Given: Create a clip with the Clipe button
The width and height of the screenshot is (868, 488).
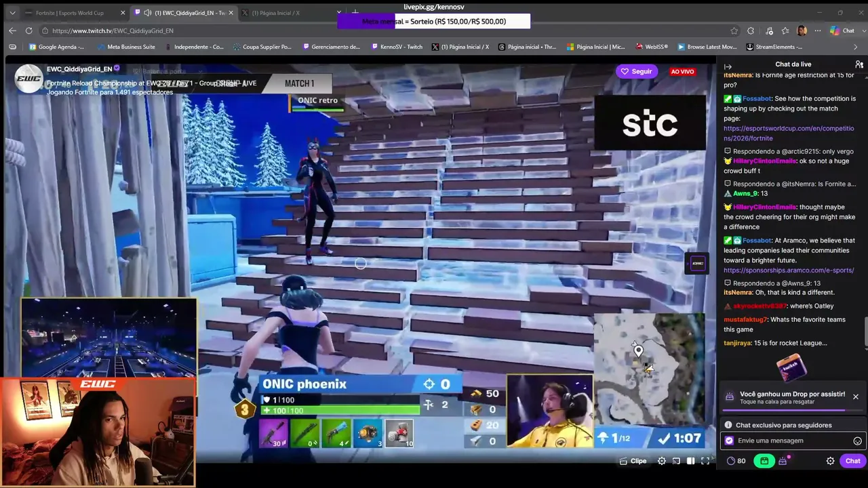Looking at the screenshot, I should coord(633,461).
